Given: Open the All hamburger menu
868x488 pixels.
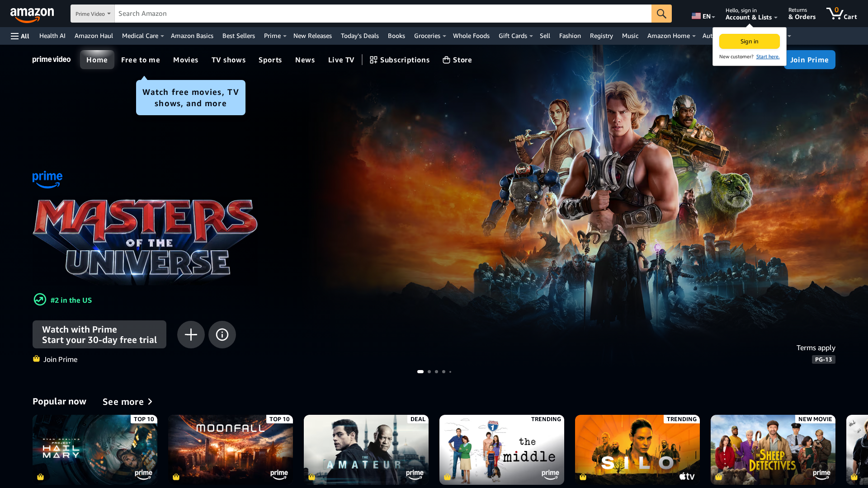Looking at the screenshot, I should pyautogui.click(x=20, y=36).
